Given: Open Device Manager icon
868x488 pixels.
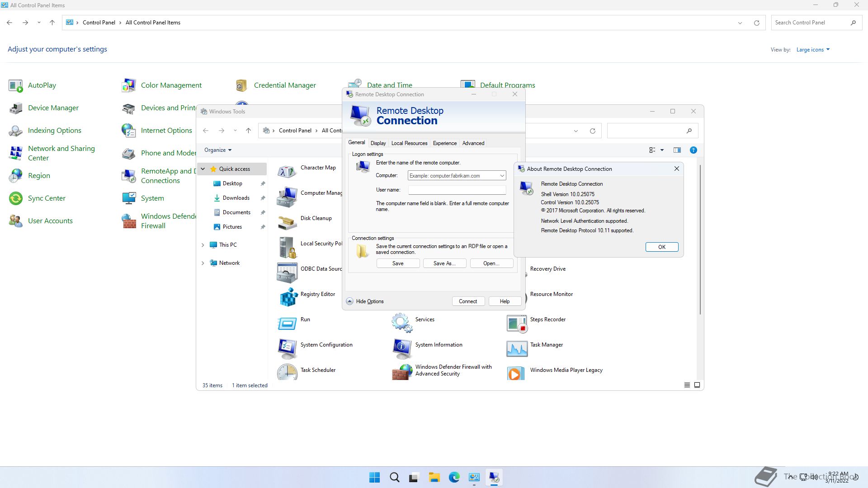Looking at the screenshot, I should pyautogui.click(x=16, y=108).
